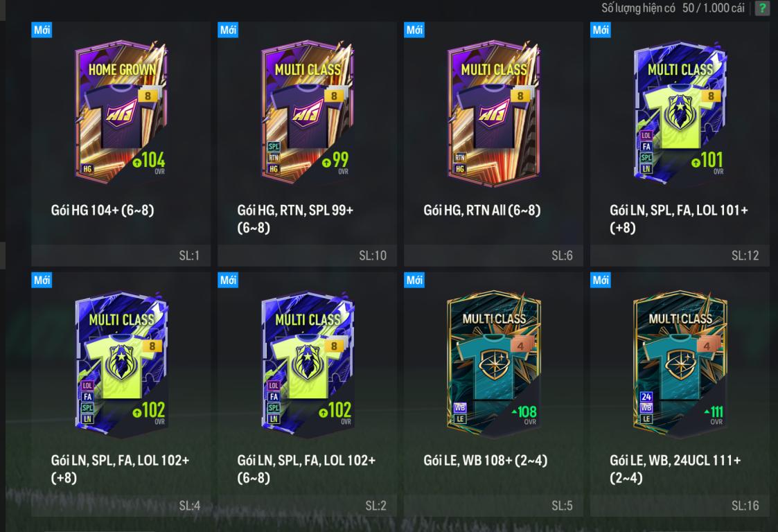Open the teal Multi Class 111 OVR pack
778x532 pixels.
point(680,364)
